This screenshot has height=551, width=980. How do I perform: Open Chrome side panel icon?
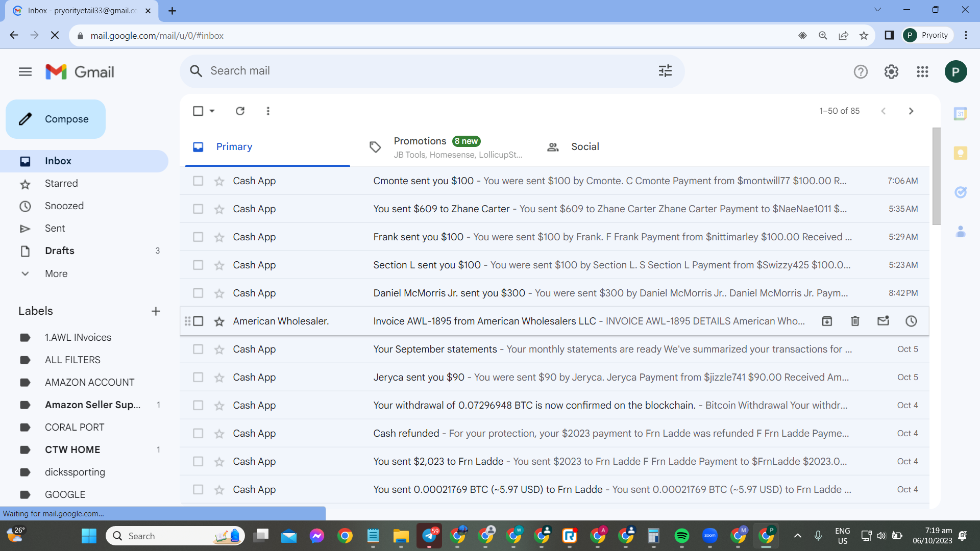889,35
